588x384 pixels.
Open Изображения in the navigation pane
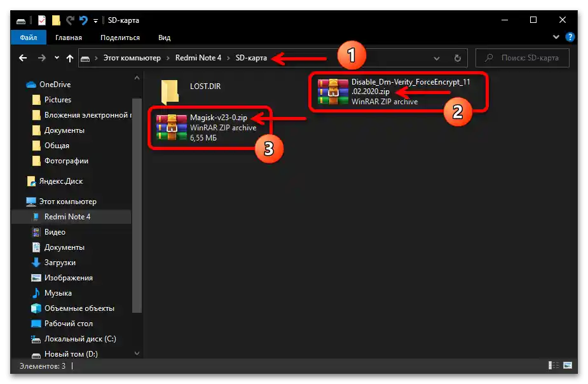point(68,278)
